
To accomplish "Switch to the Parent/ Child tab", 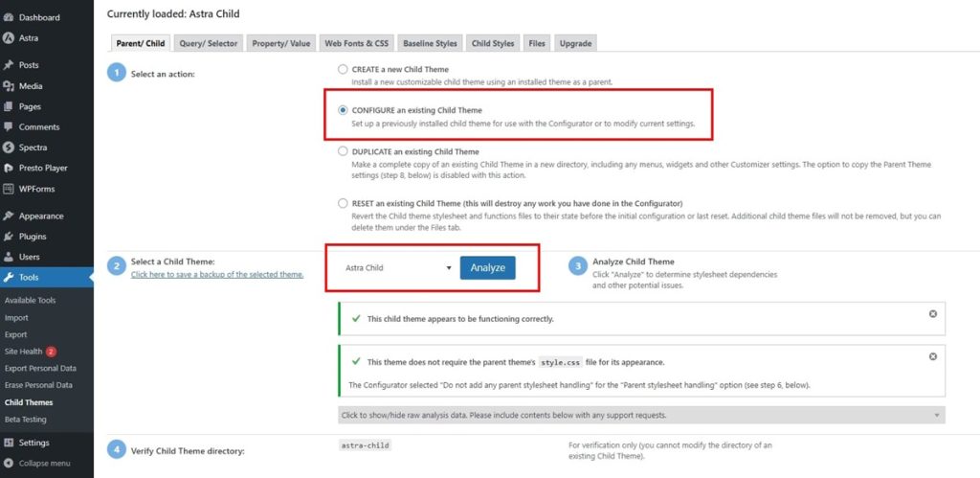I will point(141,43).
